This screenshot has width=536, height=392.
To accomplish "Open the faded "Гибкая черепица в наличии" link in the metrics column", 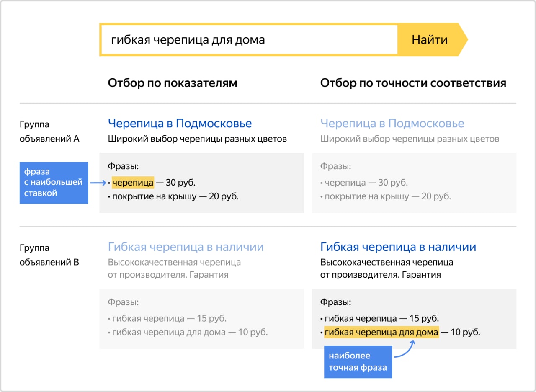I will coord(186,247).
